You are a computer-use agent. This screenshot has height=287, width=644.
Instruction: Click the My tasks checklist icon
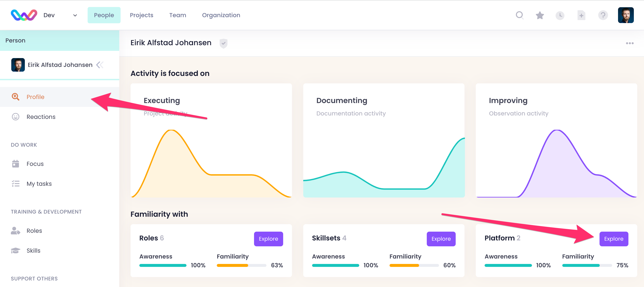click(16, 184)
